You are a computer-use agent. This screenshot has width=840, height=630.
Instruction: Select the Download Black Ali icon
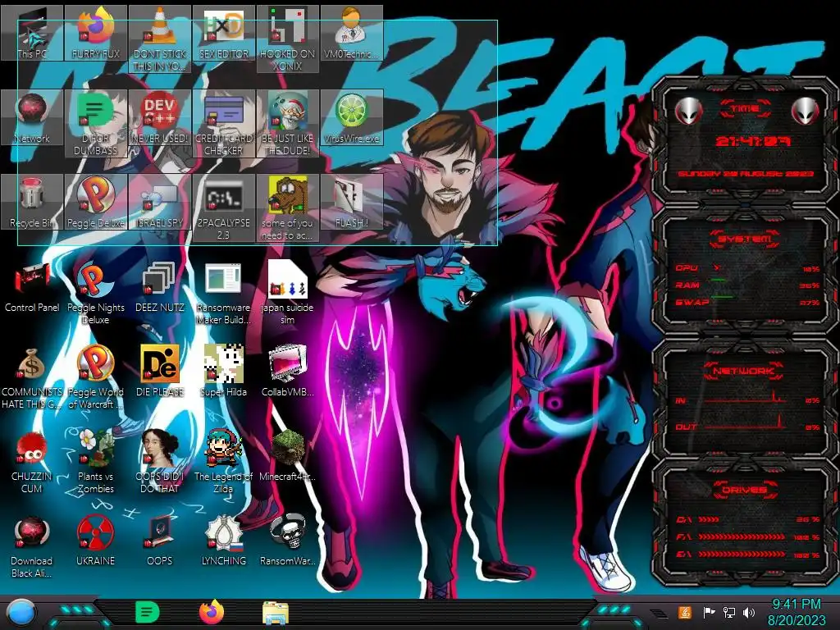click(x=32, y=546)
